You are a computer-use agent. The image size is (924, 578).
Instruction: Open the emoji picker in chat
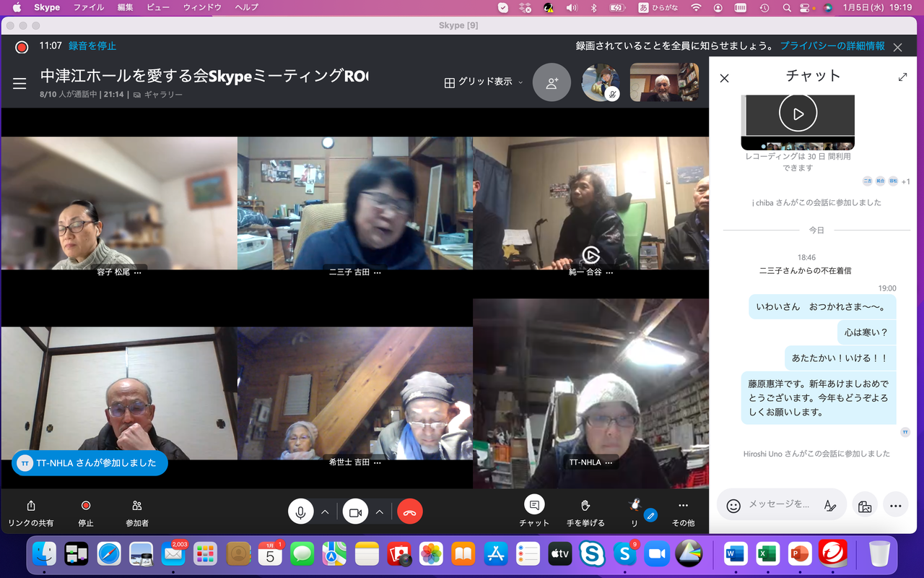pyautogui.click(x=733, y=506)
